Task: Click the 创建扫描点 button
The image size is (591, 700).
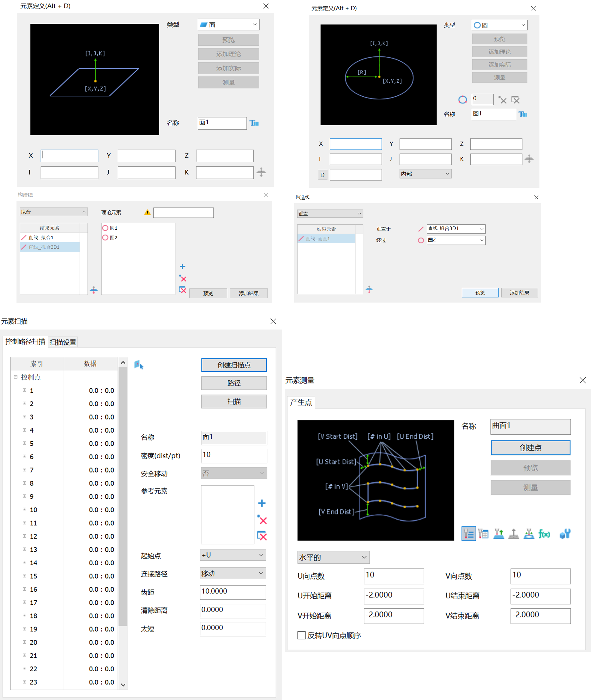Action: [234, 365]
